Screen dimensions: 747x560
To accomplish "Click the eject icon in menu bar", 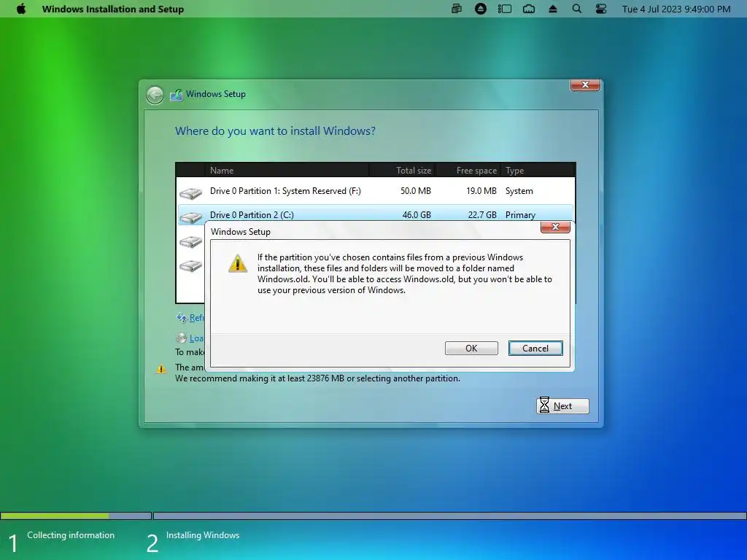I will (553, 9).
